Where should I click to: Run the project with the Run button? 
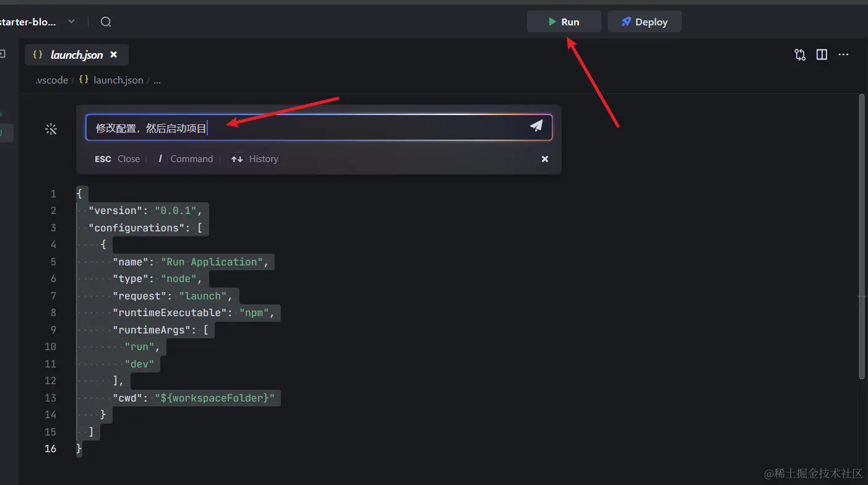tap(564, 22)
